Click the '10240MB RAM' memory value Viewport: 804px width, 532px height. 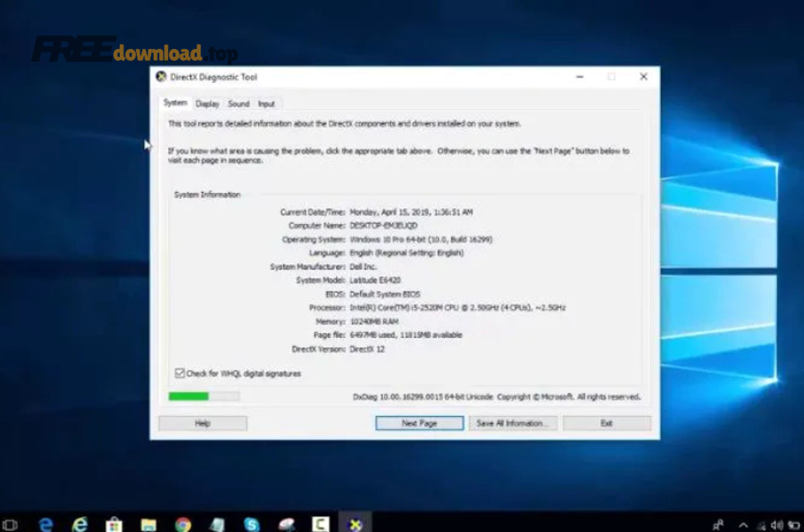tap(373, 321)
